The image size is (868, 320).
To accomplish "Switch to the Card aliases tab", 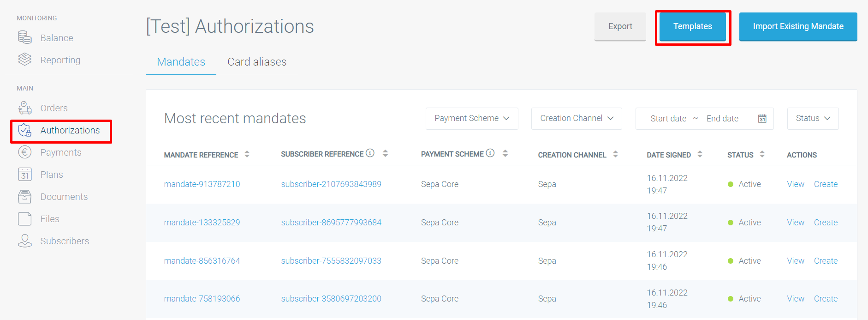I will [257, 62].
